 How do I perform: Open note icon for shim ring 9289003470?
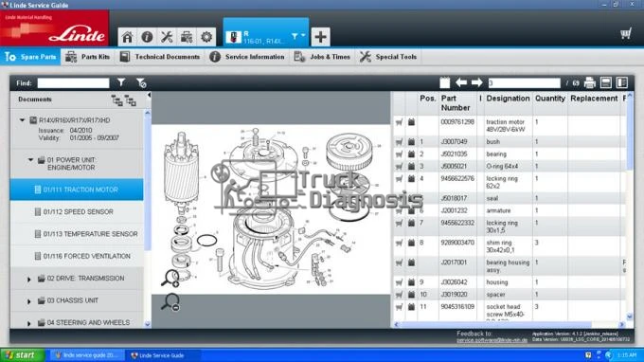(x=411, y=243)
